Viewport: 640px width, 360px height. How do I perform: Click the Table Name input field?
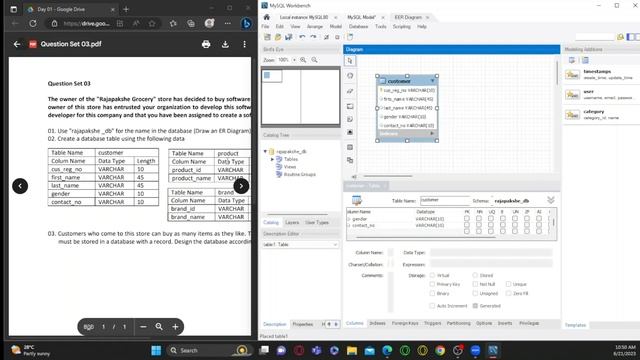click(444, 200)
